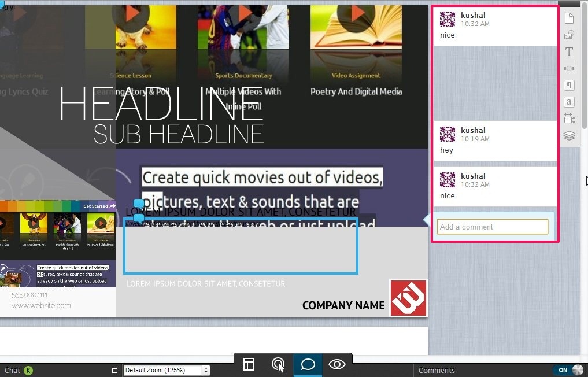Click the "Create quick movies out of videos," text
588x377 pixels.
pos(262,178)
